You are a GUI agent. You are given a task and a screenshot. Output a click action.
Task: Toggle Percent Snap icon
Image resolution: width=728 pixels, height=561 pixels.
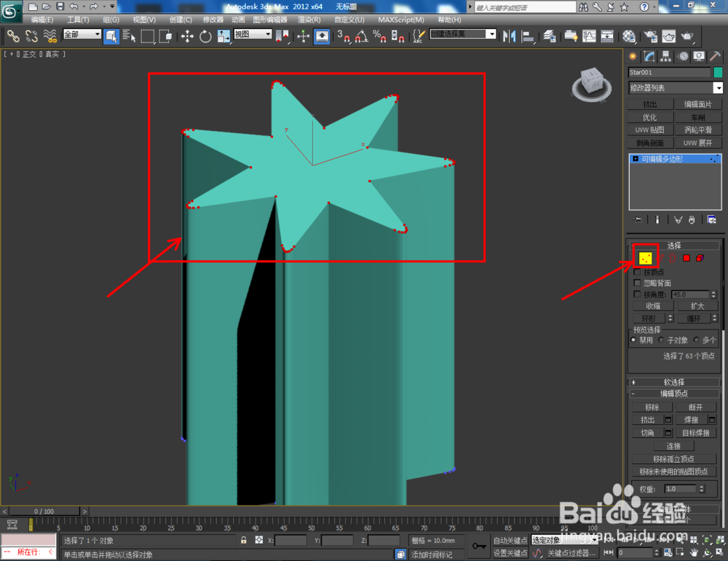379,36
